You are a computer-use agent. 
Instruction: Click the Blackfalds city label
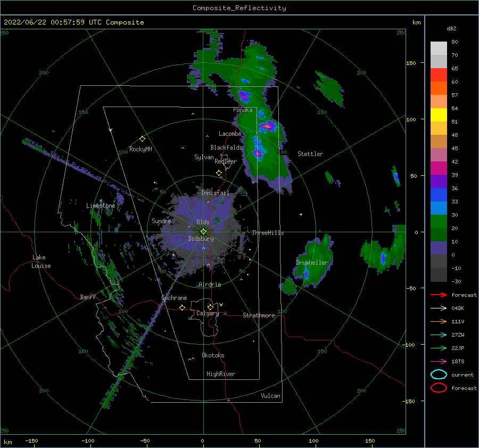[226, 148]
